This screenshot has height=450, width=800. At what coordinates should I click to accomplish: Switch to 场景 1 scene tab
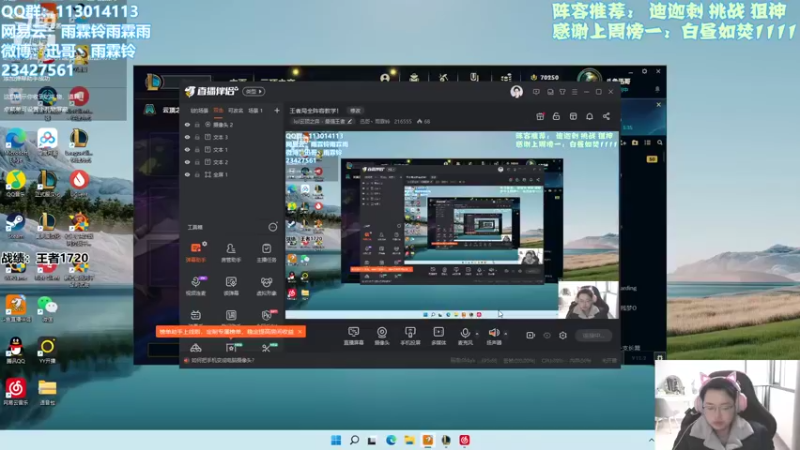click(255, 110)
